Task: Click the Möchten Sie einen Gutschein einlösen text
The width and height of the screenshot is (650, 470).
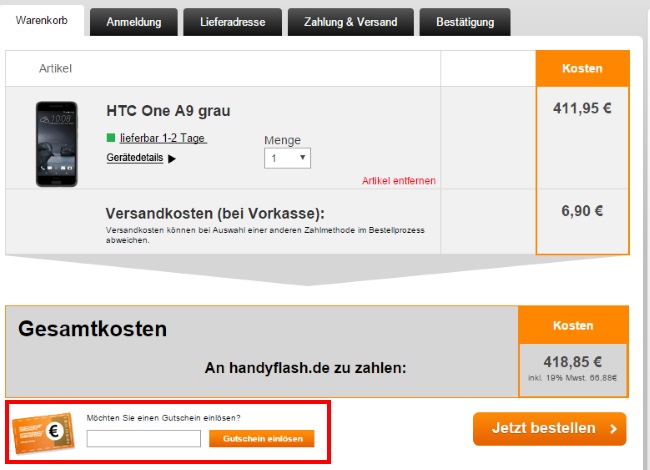Action: pos(163,418)
